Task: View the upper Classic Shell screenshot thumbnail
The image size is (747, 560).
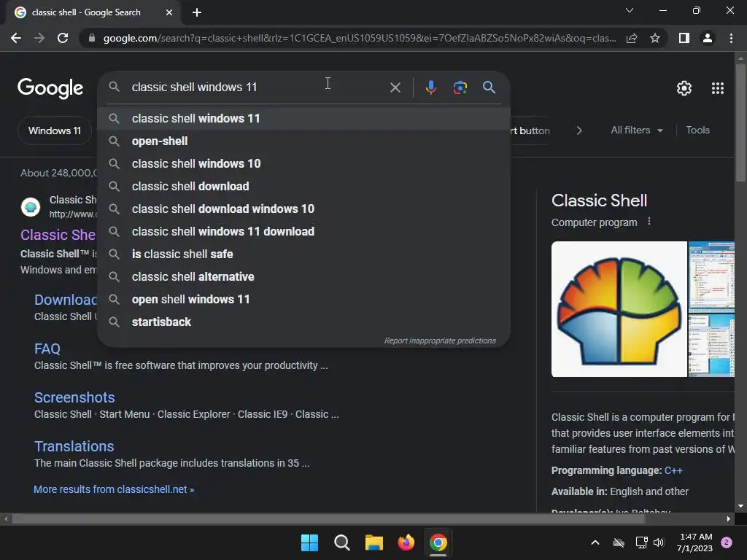Action: pyautogui.click(x=711, y=276)
